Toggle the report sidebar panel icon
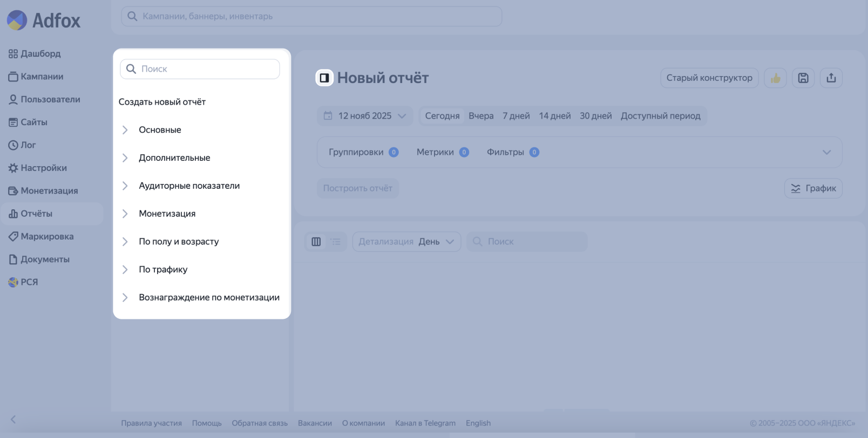The image size is (868, 438). pyautogui.click(x=324, y=78)
